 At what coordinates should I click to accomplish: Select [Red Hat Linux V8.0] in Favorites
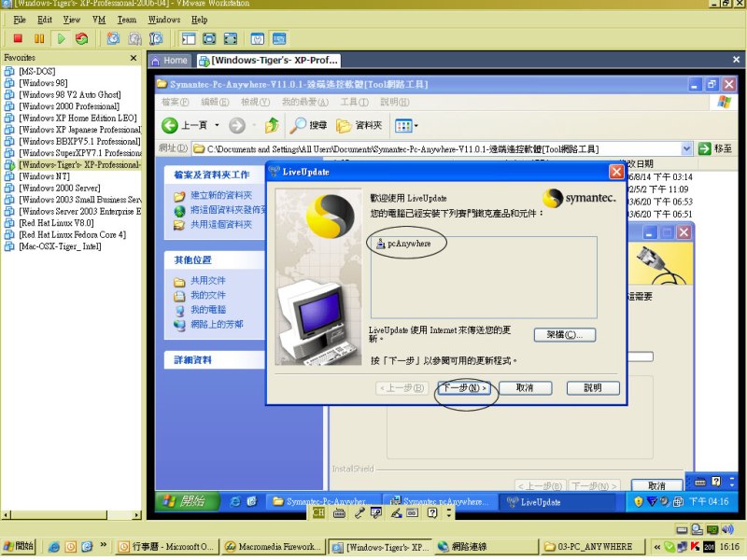56,223
